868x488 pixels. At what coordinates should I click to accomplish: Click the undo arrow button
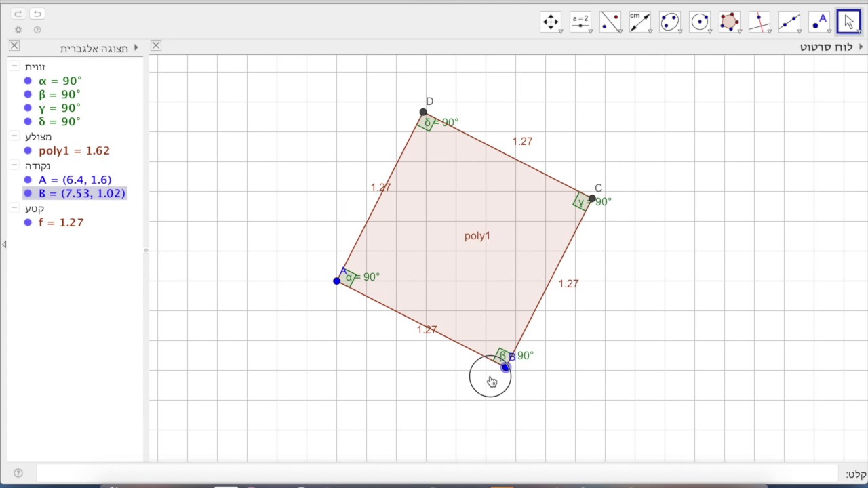click(37, 14)
